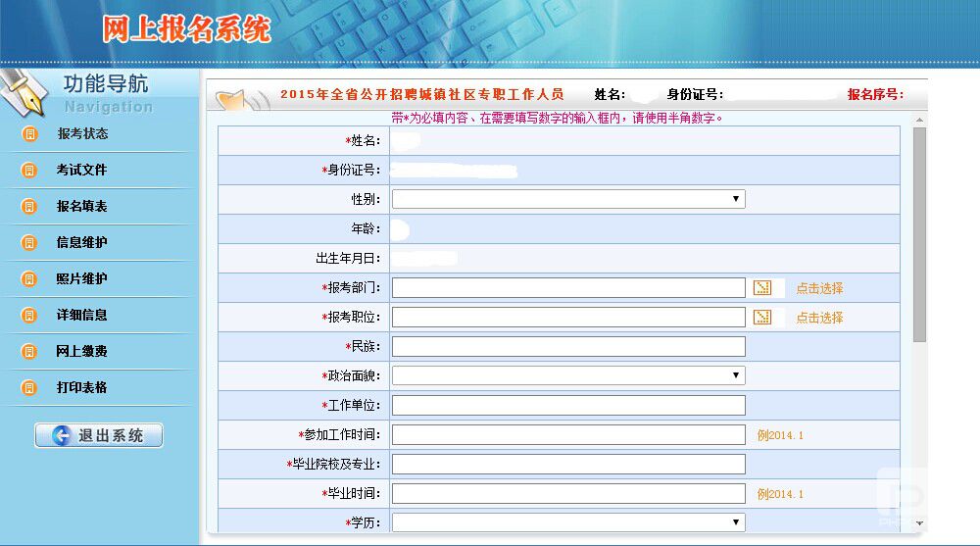Screen dimensions: 980x546
Task: Click the picker icon for 报考部门
Action: click(762, 288)
